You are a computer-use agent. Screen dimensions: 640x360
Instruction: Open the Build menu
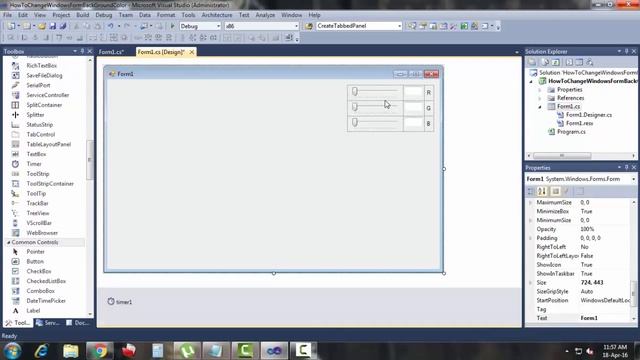pyautogui.click(x=82, y=15)
